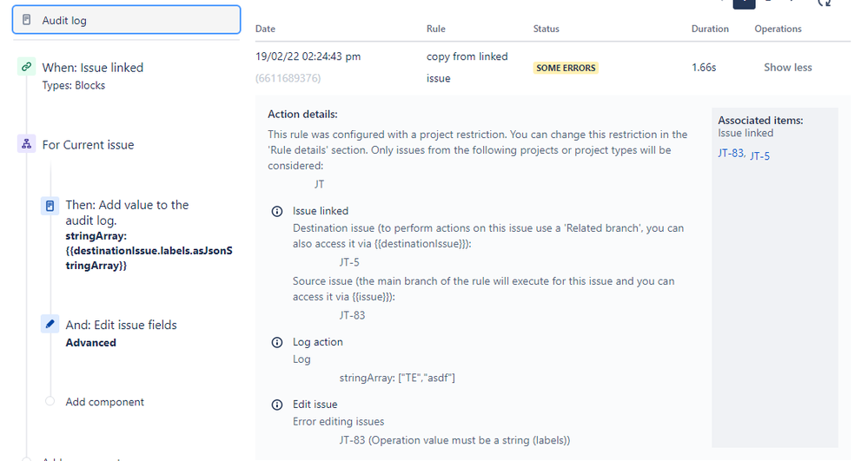Select the For Current issue branch
Image resolution: width=868 pixels, height=461 pixels.
pyautogui.click(x=88, y=145)
